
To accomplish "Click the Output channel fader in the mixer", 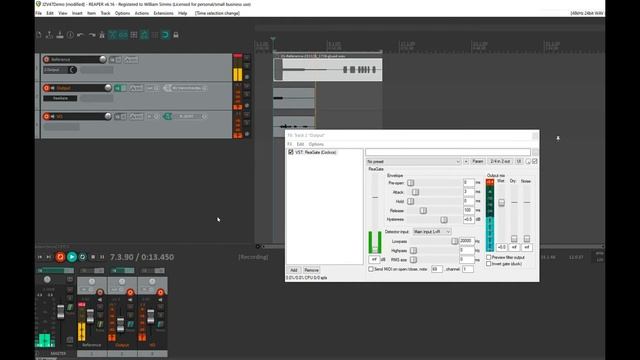I will click(x=120, y=325).
